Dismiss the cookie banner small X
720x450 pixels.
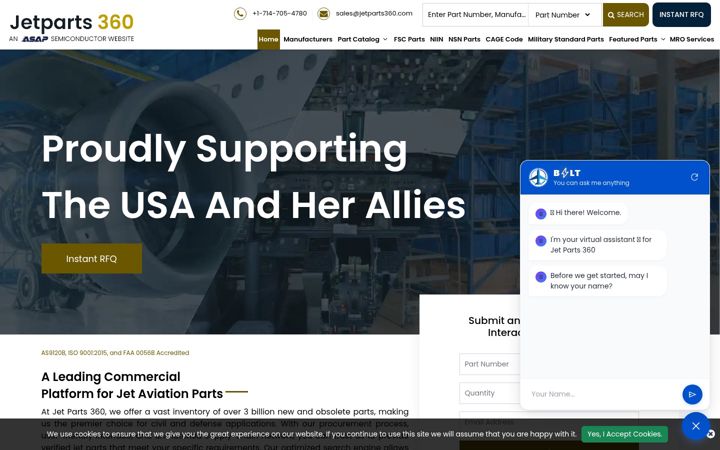coord(711,434)
